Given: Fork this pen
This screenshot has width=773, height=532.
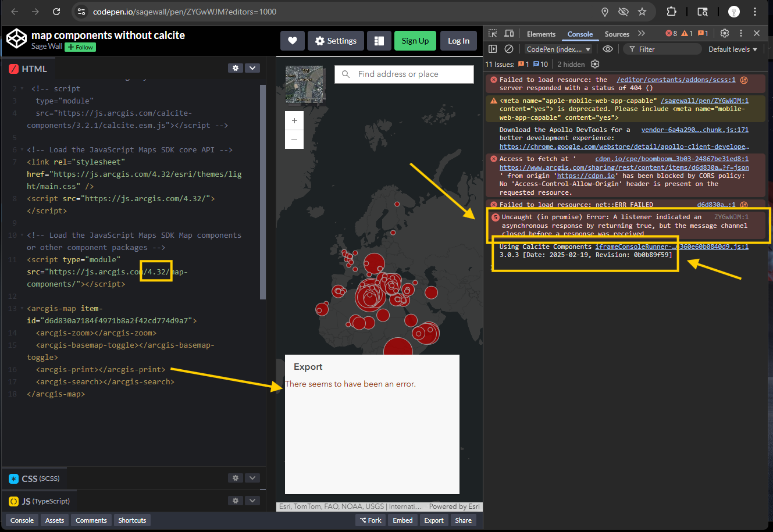Looking at the screenshot, I should [x=371, y=520].
